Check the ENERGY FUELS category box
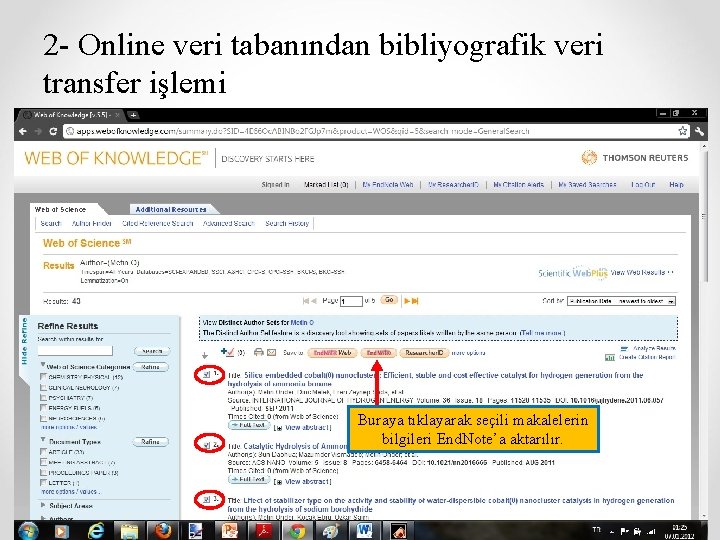 [44, 408]
